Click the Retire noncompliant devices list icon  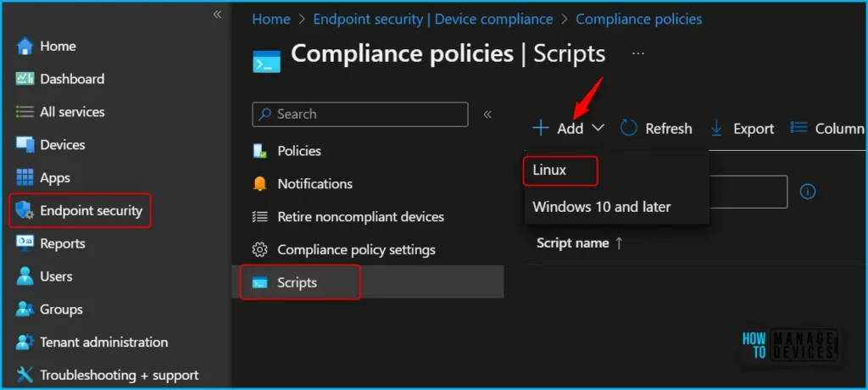[259, 216]
